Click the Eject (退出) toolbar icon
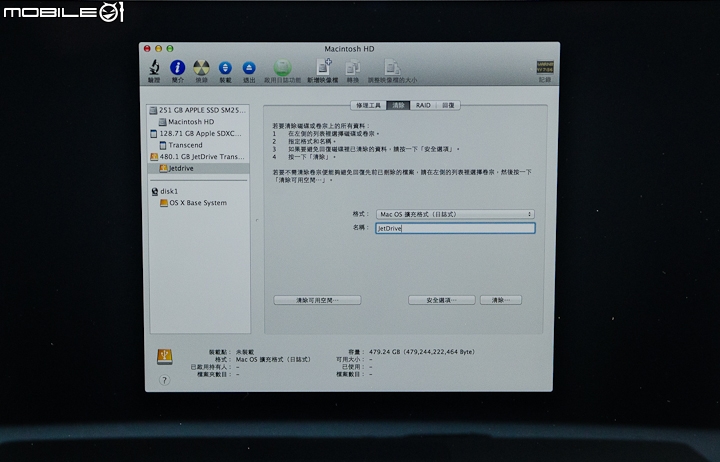The height and width of the screenshot is (462, 720). tap(249, 68)
